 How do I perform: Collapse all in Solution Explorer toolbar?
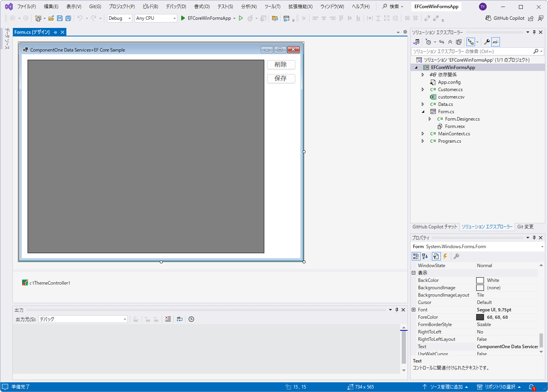(450, 42)
